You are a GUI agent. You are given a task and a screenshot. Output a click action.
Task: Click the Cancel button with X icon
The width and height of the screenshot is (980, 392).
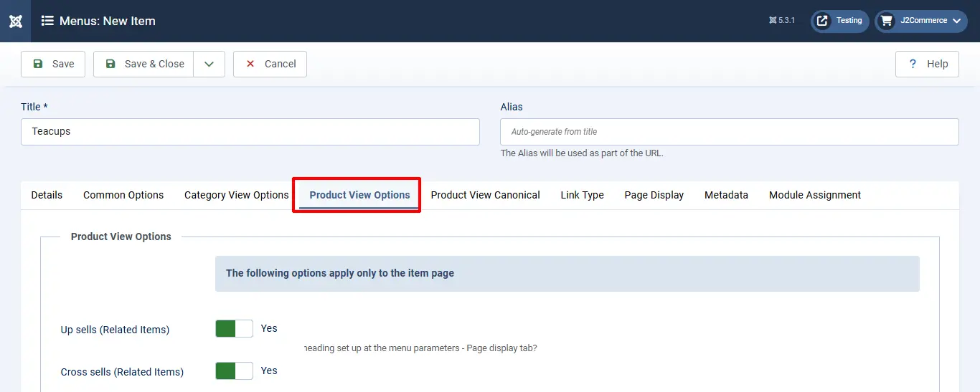(270, 64)
